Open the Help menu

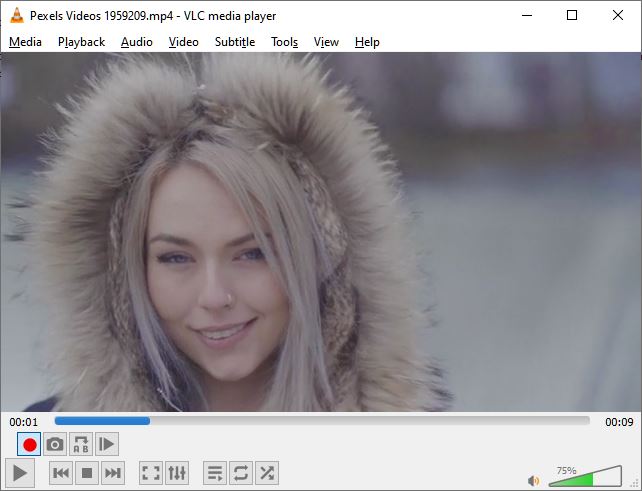coord(367,42)
